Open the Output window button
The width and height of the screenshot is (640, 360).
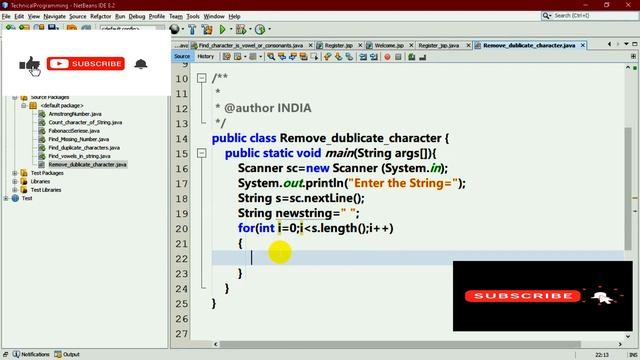click(67, 354)
